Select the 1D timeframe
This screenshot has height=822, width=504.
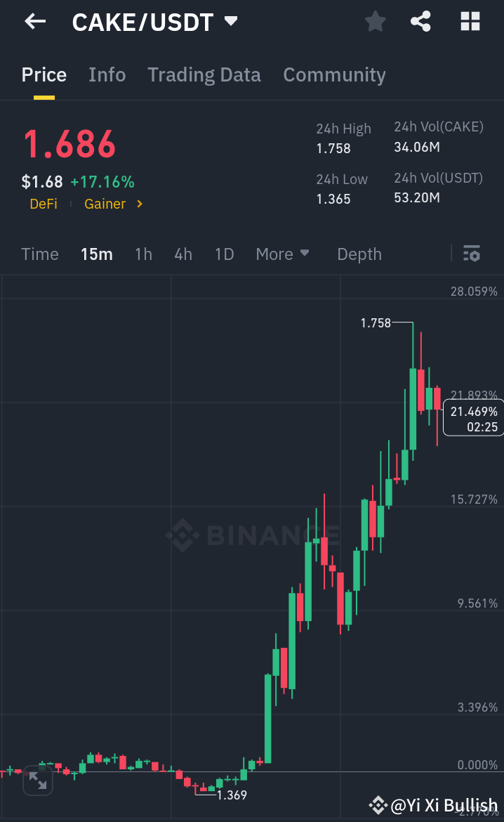coord(224,254)
